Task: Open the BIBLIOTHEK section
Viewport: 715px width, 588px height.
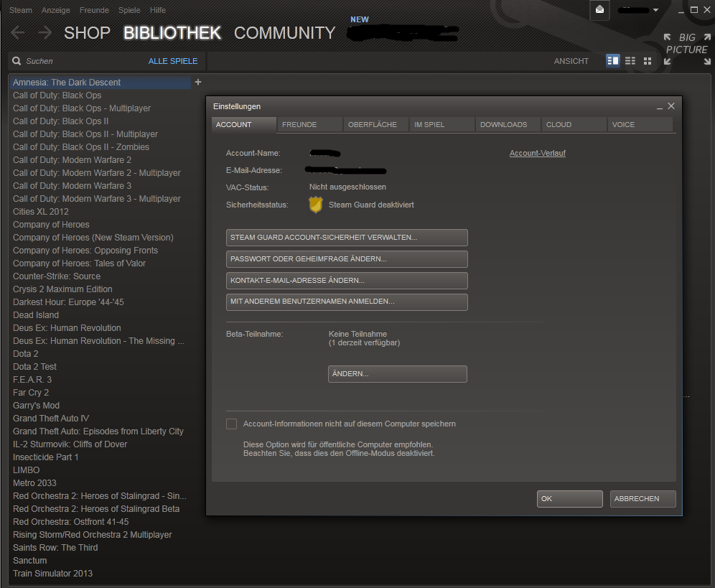Action: pyautogui.click(x=172, y=33)
